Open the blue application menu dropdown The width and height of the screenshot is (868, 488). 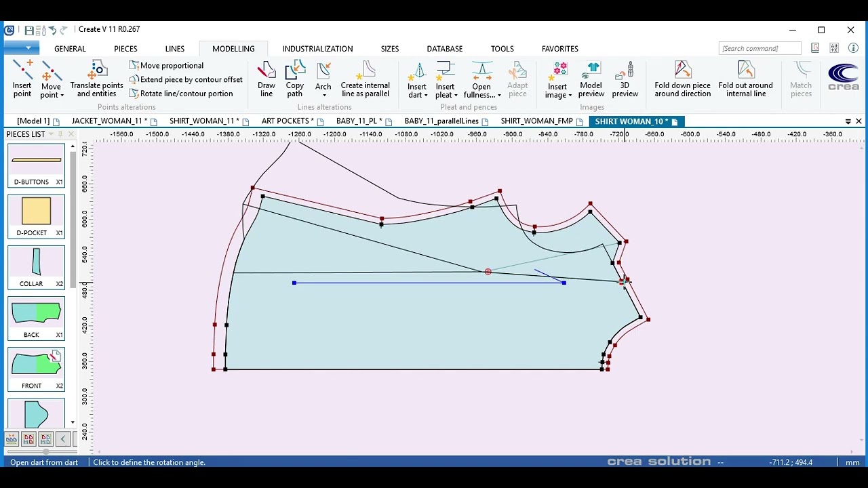[x=22, y=48]
